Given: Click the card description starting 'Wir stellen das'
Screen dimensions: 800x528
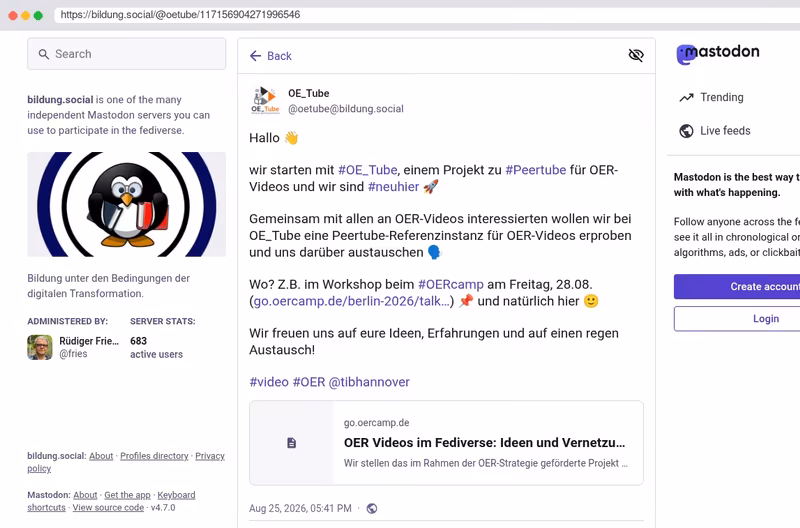Looking at the screenshot, I should (485, 463).
